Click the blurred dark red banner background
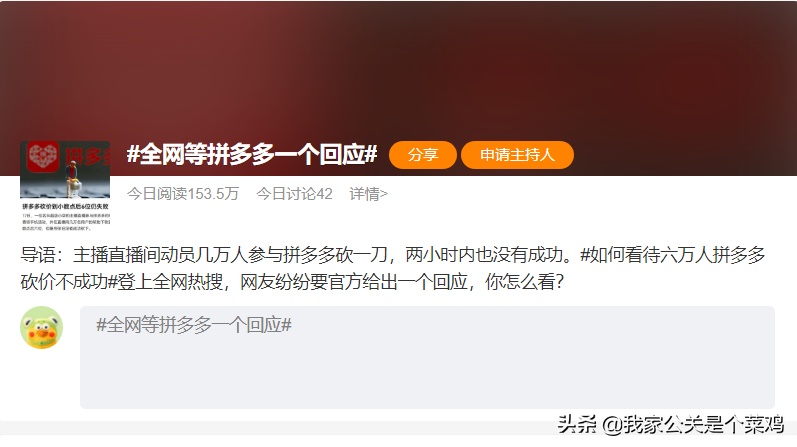 (x=398, y=66)
